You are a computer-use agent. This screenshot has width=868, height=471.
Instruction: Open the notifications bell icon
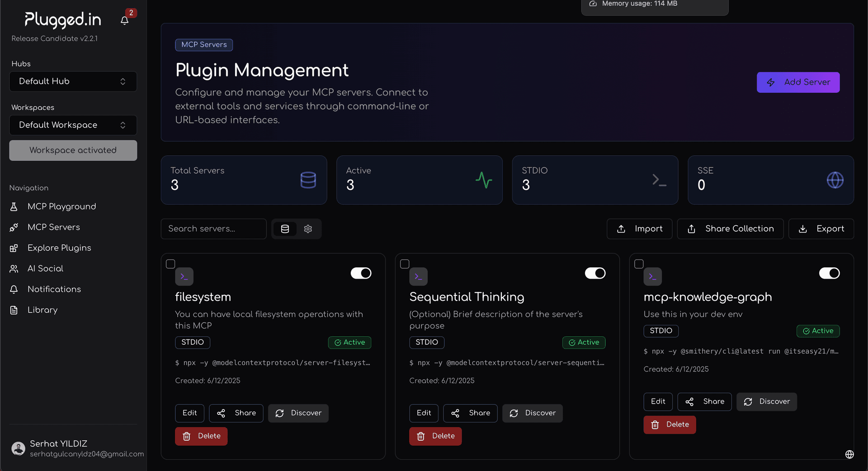[125, 20]
